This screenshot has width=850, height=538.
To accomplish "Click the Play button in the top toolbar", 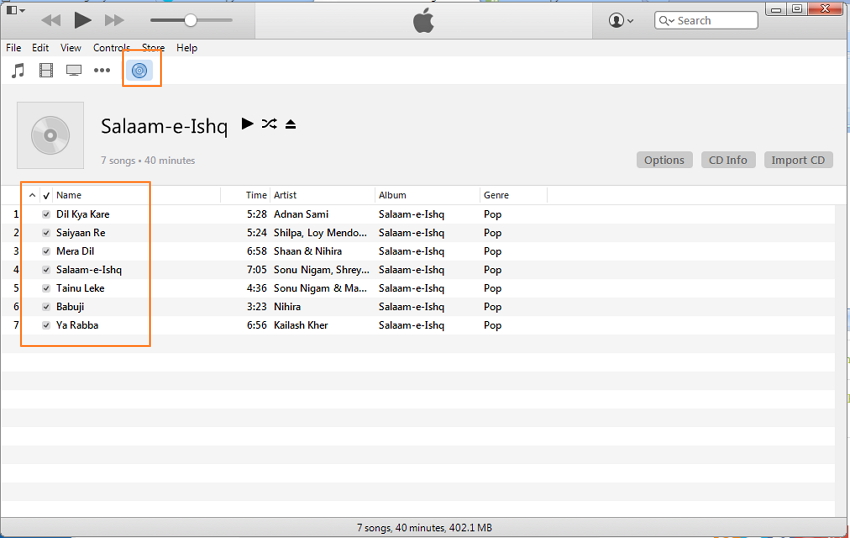I will 83,20.
